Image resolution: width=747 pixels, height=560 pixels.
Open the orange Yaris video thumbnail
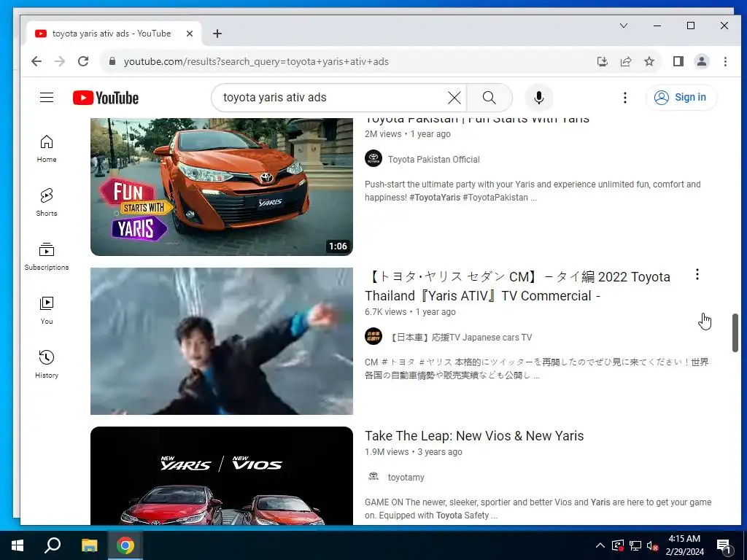222,187
